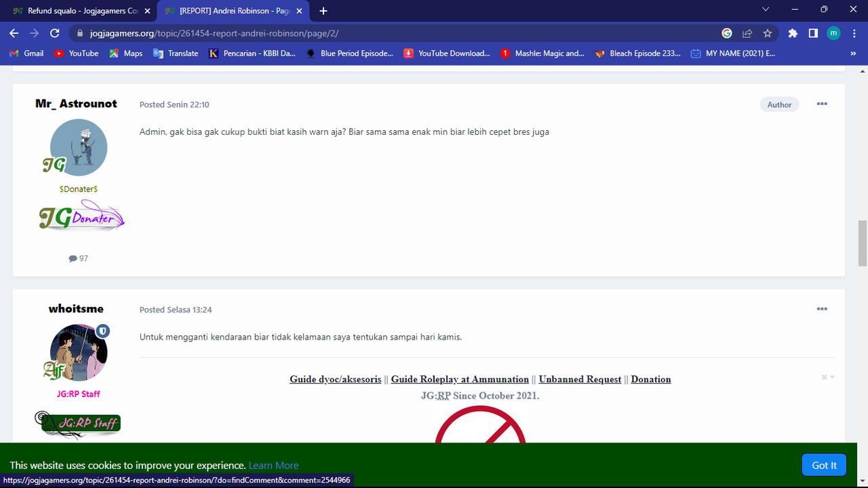Screen dimensions: 868x488
Task: Click whoitsme avatar image
Action: coord(79,352)
